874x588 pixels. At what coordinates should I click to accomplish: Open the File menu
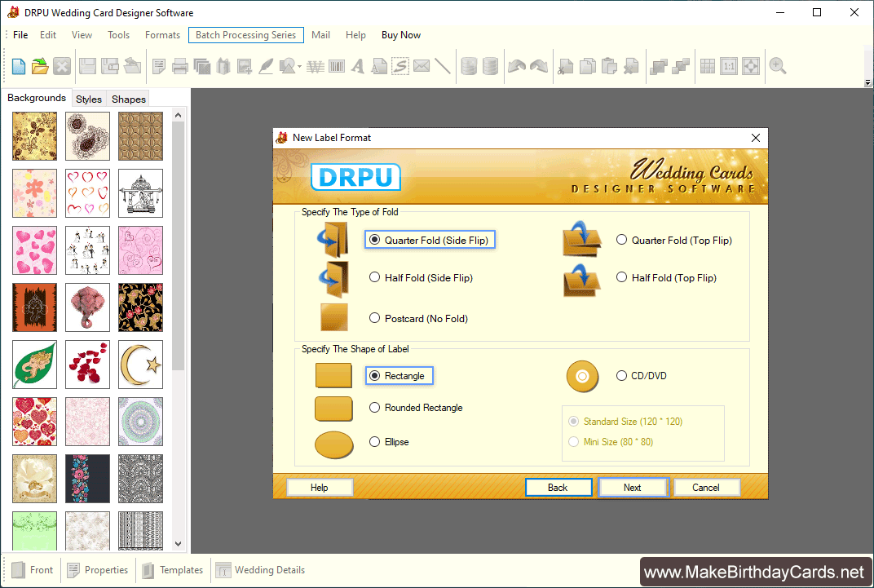click(20, 34)
